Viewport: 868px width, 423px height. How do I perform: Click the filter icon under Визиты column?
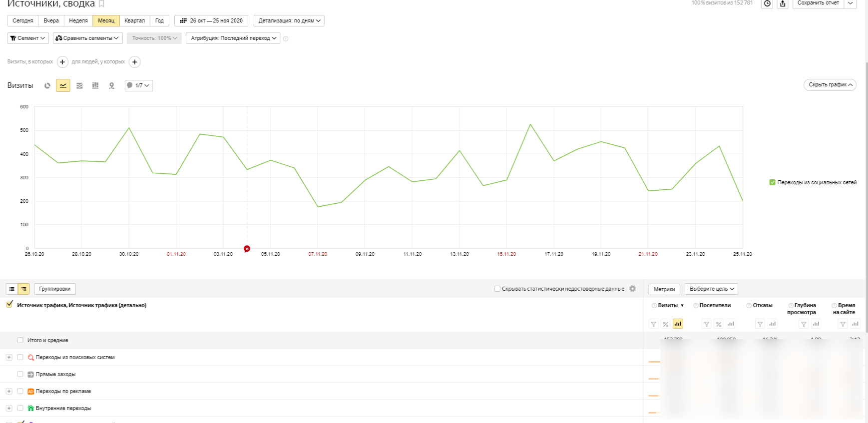[653, 324]
